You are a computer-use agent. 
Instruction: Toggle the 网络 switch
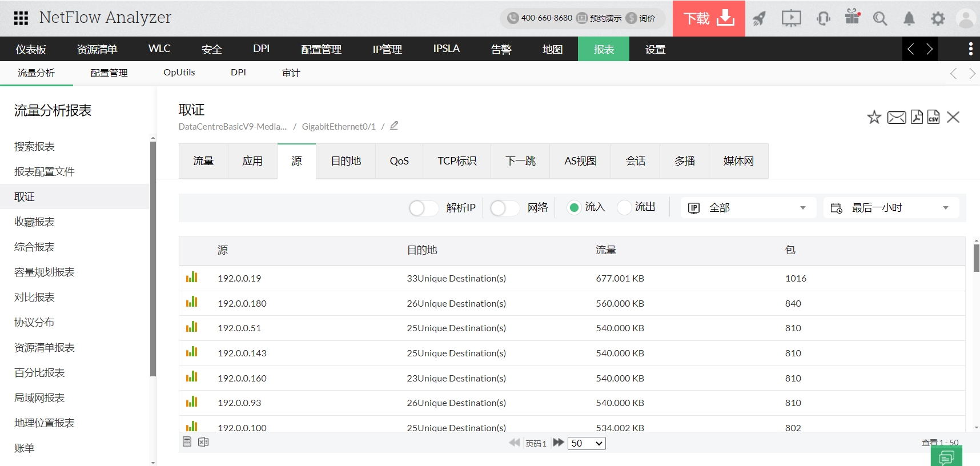click(505, 208)
